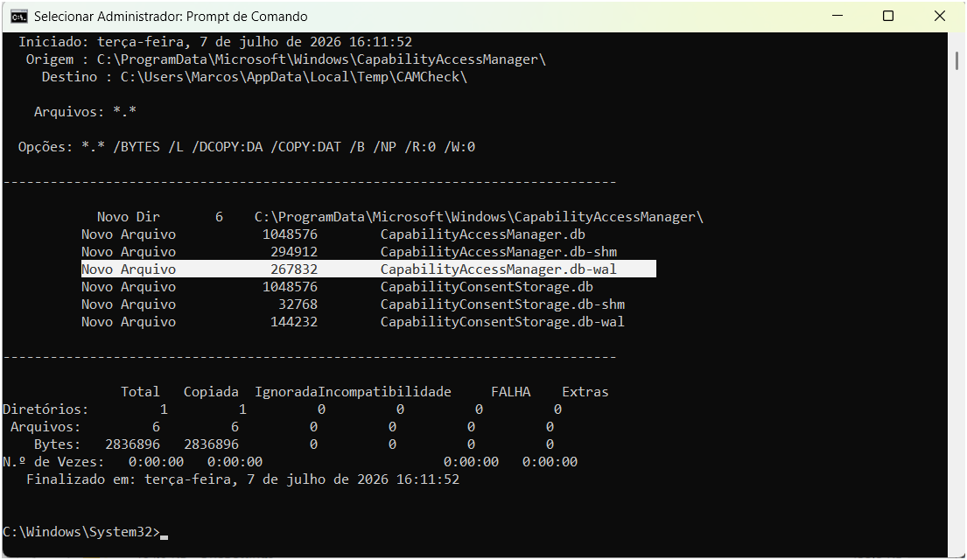Viewport: 967px width, 560px height.
Task: Select the file name CapabilityConsentStorage.db-shm
Action: (502, 304)
